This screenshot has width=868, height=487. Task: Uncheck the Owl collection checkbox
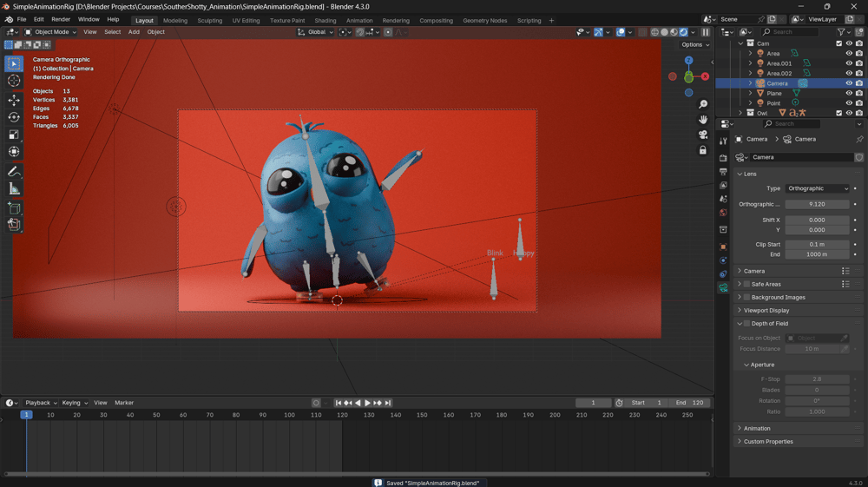[838, 113]
